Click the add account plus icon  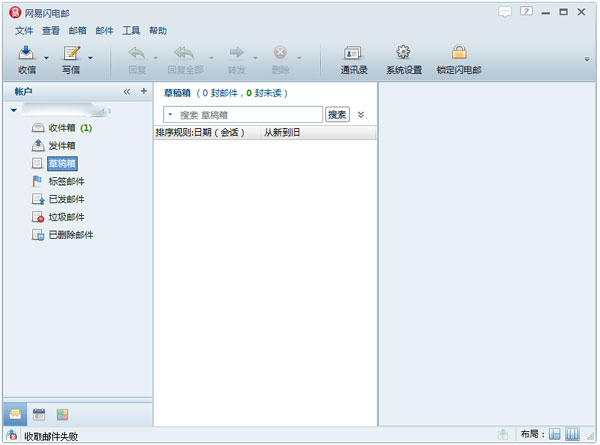tap(143, 91)
